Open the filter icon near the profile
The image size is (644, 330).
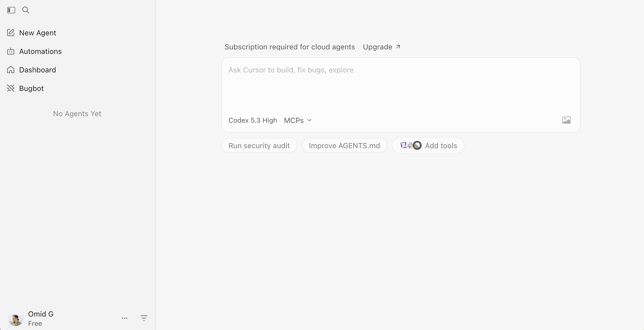pos(144,318)
